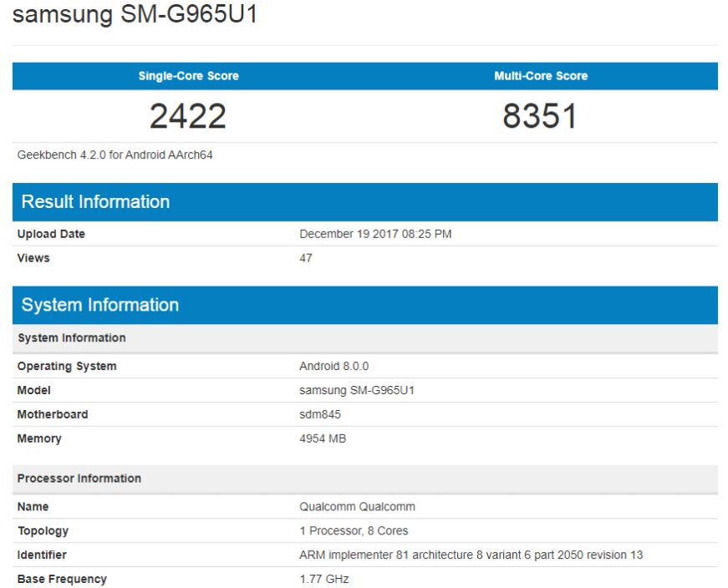Screen dimensions: 728x588
Task: Click the processor Name value Qualcomm Qualcomm
Action: pos(357,507)
